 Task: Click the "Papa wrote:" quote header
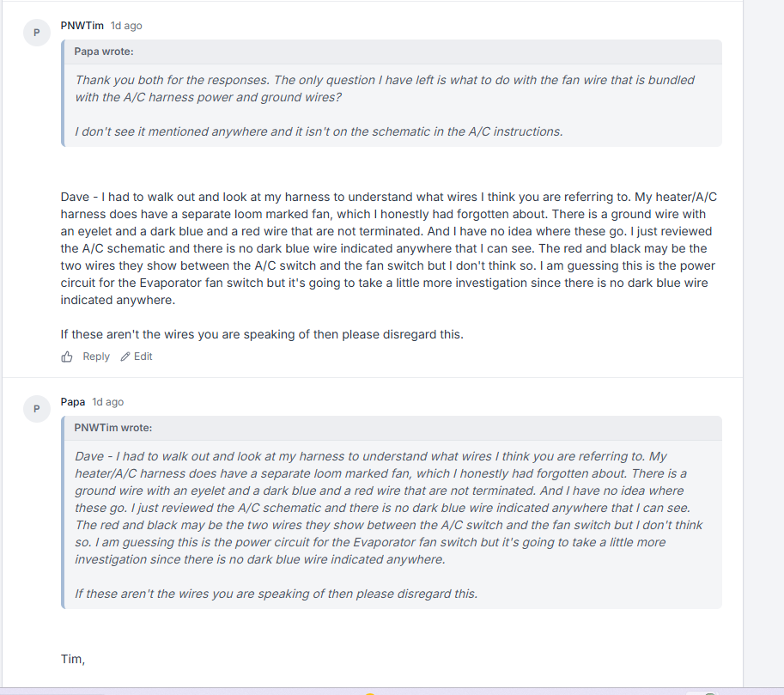(x=104, y=52)
